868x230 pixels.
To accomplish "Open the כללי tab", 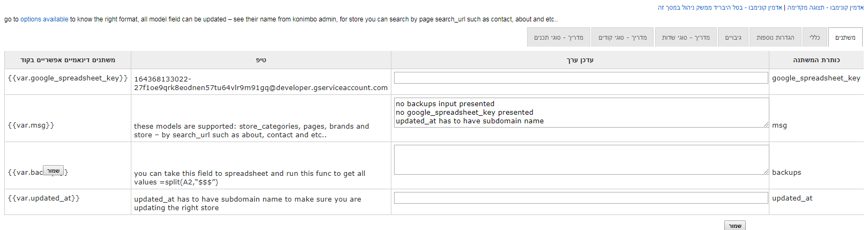I will click(814, 38).
